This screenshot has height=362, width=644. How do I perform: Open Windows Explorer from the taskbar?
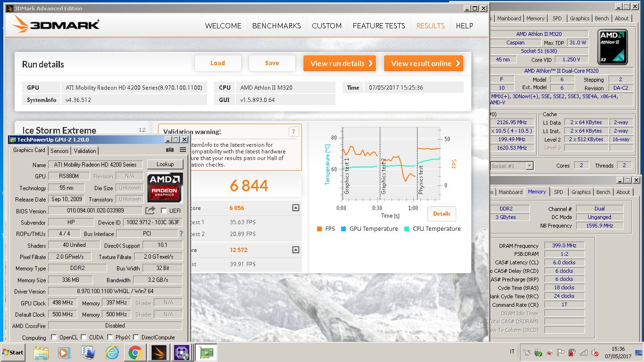pyautogui.click(x=41, y=353)
